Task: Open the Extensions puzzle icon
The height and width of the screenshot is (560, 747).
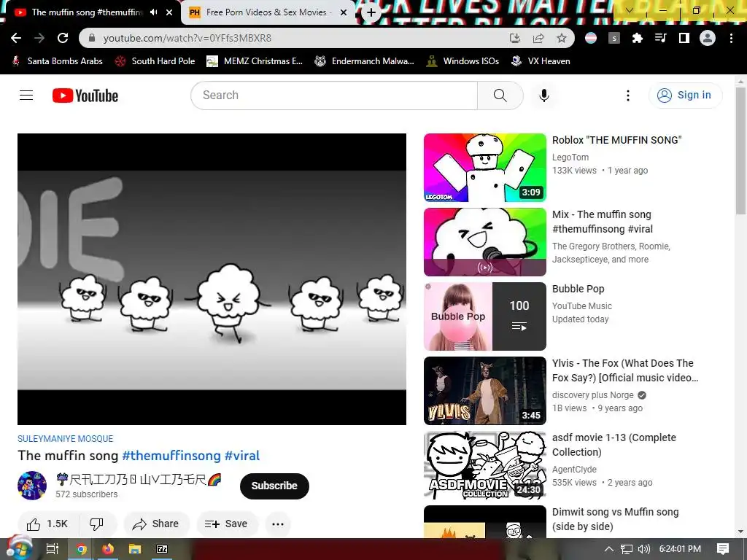Action: click(638, 38)
